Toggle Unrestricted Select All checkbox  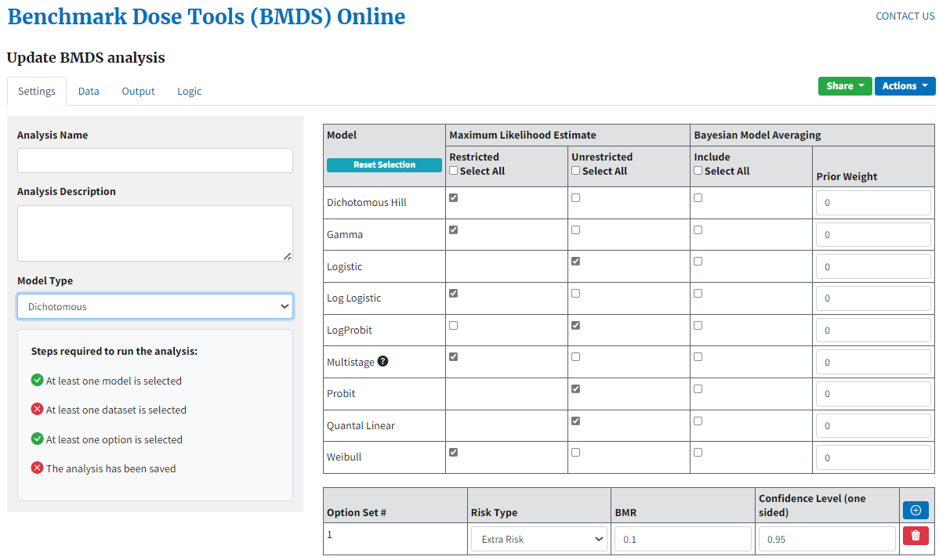[x=575, y=171]
